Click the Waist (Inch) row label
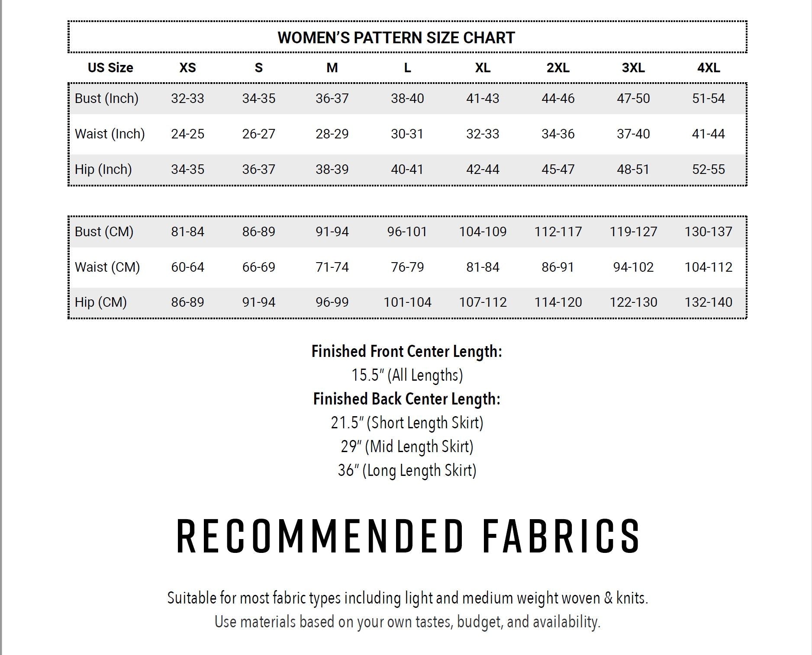812x655 pixels. 110,134
